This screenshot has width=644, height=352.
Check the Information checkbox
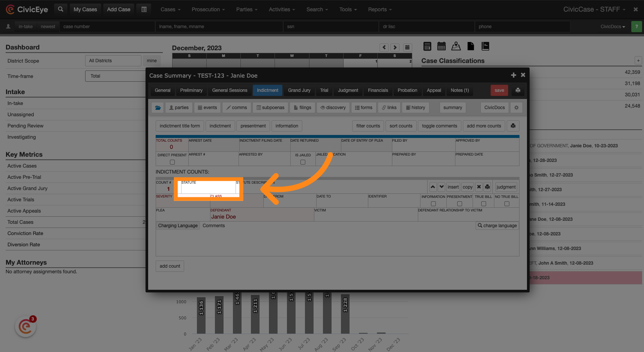pyautogui.click(x=433, y=204)
